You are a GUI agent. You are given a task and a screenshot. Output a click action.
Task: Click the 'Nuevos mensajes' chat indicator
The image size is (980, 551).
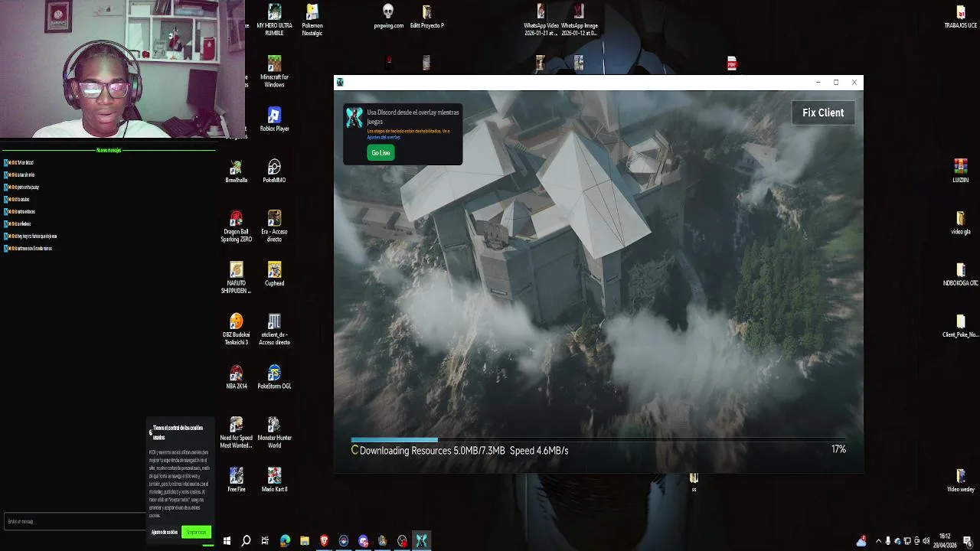pos(109,150)
